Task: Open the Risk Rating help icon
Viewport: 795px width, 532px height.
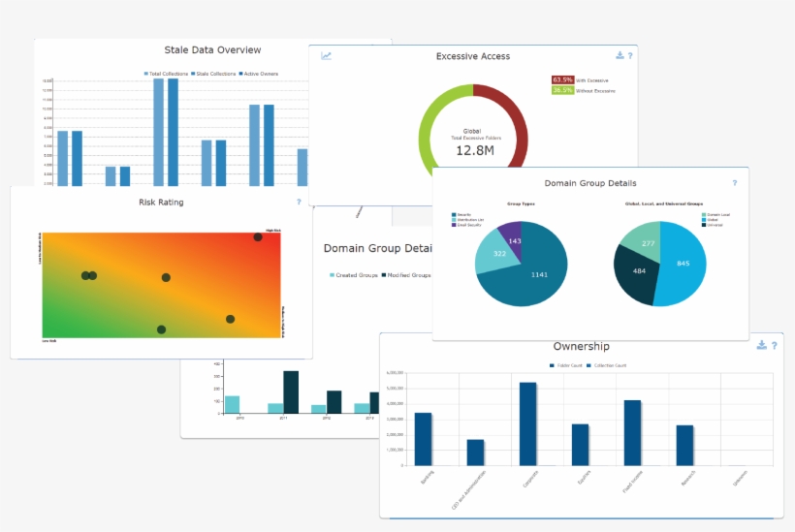Action: (x=299, y=202)
